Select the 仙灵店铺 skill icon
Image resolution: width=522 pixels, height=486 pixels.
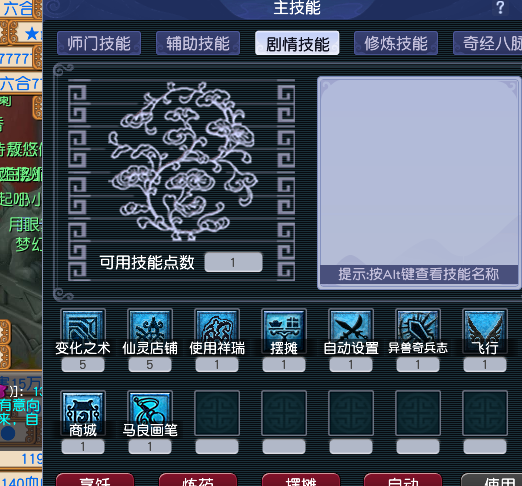point(150,331)
